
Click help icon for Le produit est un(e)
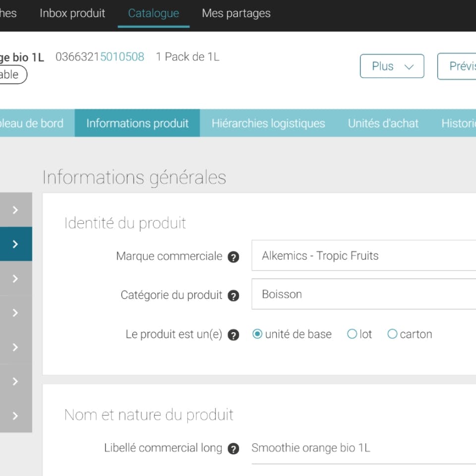pyautogui.click(x=233, y=335)
